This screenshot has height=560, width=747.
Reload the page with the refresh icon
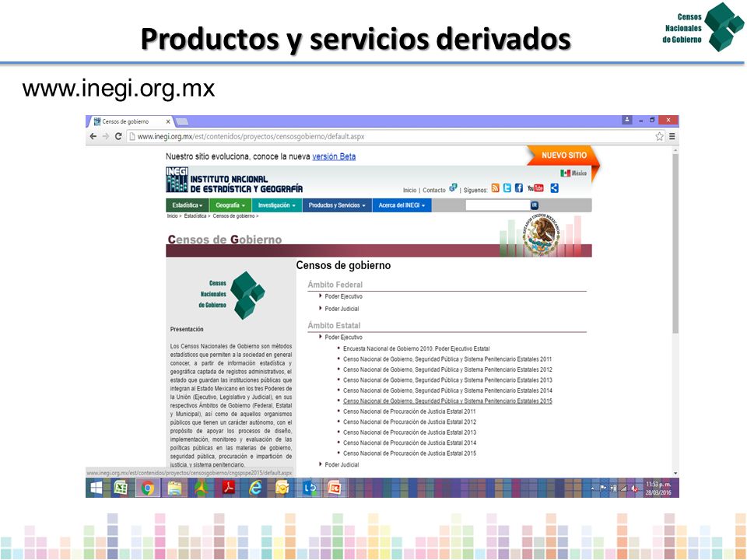point(118,137)
